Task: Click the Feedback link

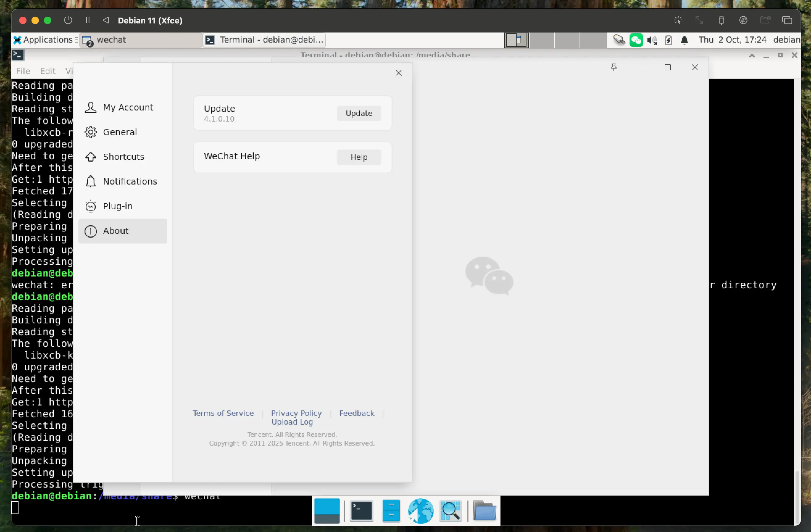Action: 356,414
